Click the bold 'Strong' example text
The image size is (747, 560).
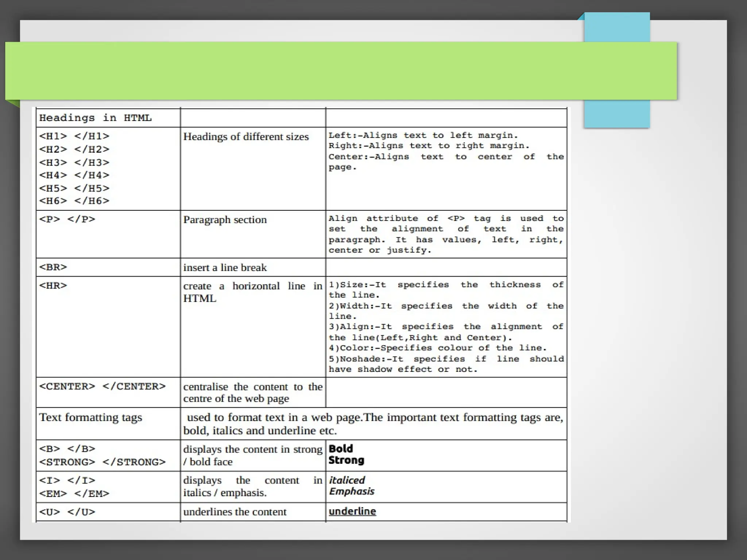point(346,460)
